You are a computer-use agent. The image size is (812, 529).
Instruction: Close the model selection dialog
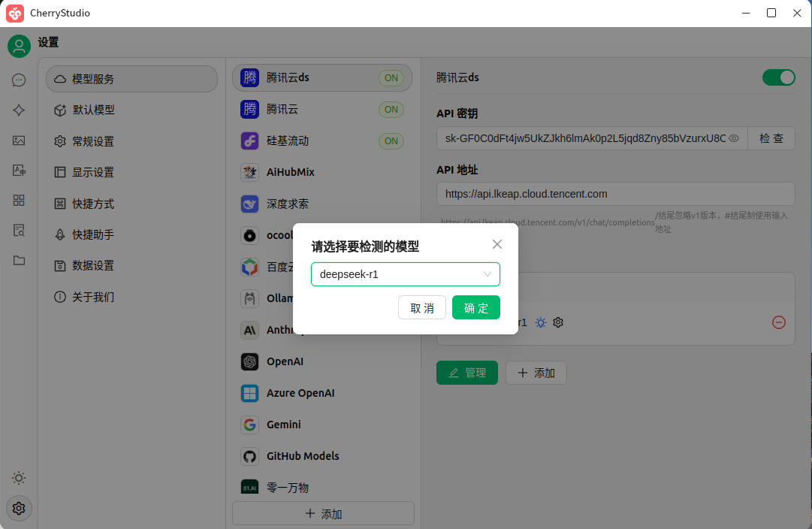click(497, 244)
